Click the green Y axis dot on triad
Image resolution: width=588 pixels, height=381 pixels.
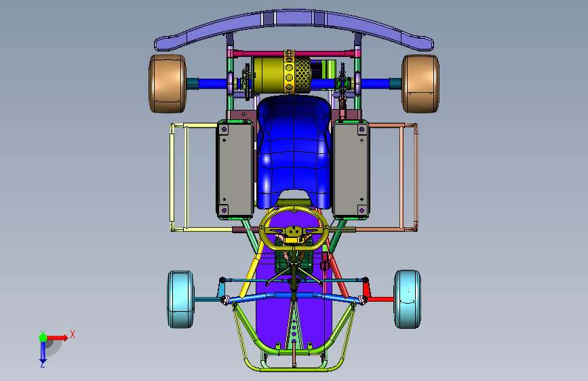click(x=43, y=338)
